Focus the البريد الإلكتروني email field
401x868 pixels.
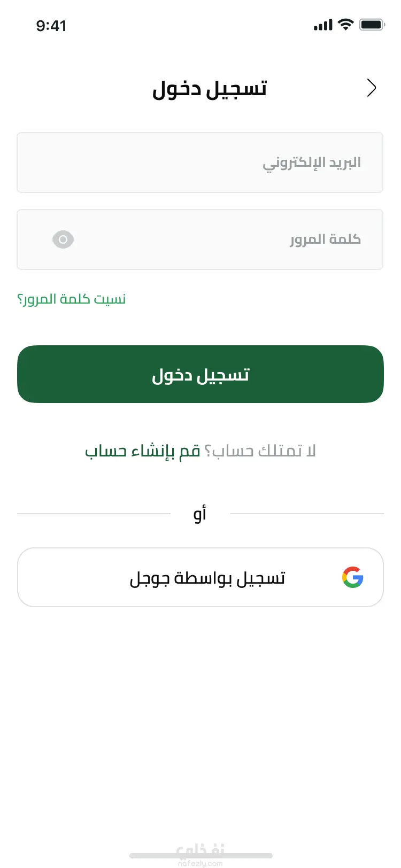(x=200, y=162)
